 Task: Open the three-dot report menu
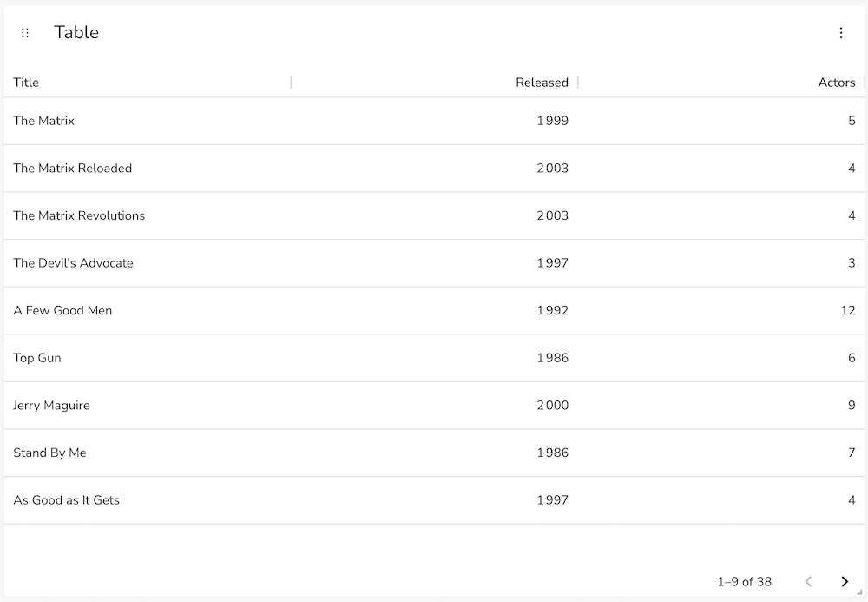click(x=841, y=33)
